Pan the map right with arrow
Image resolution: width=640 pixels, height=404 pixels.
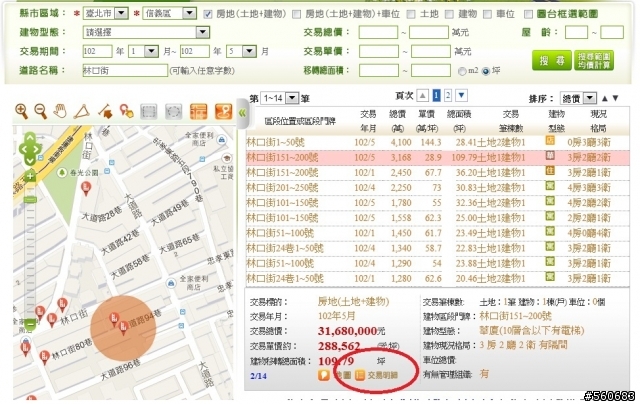[x=37, y=149]
